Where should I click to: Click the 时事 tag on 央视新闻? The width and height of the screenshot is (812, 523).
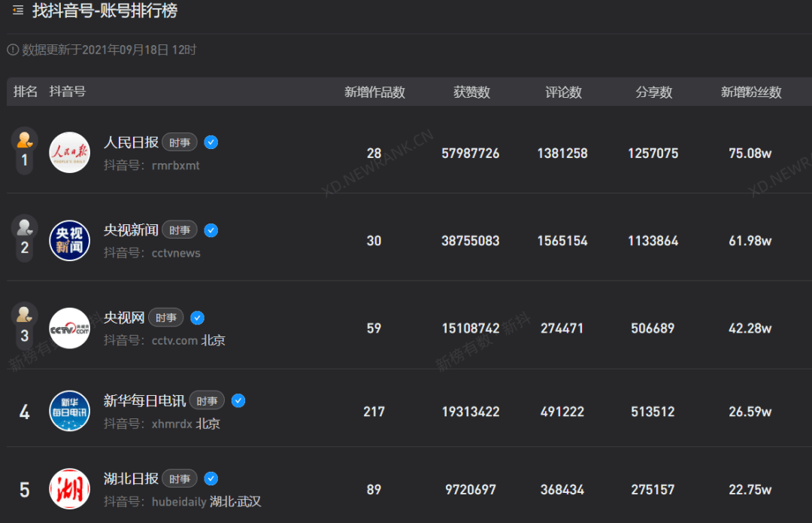[180, 230]
